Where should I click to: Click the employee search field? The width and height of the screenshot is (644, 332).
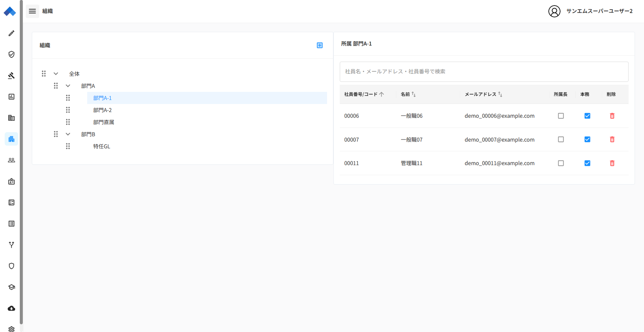pyautogui.click(x=484, y=72)
